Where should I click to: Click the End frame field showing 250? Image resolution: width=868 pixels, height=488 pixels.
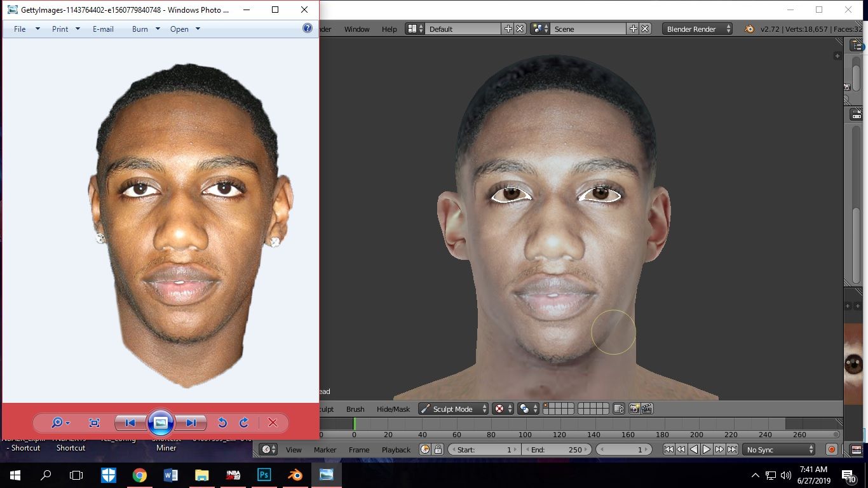tap(557, 449)
